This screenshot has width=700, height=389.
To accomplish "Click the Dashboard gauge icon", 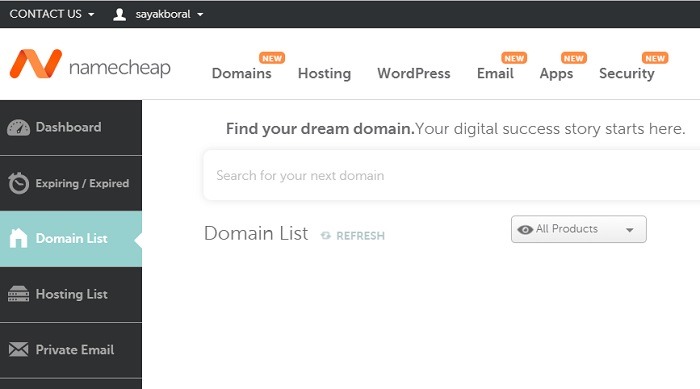I will [x=18, y=128].
